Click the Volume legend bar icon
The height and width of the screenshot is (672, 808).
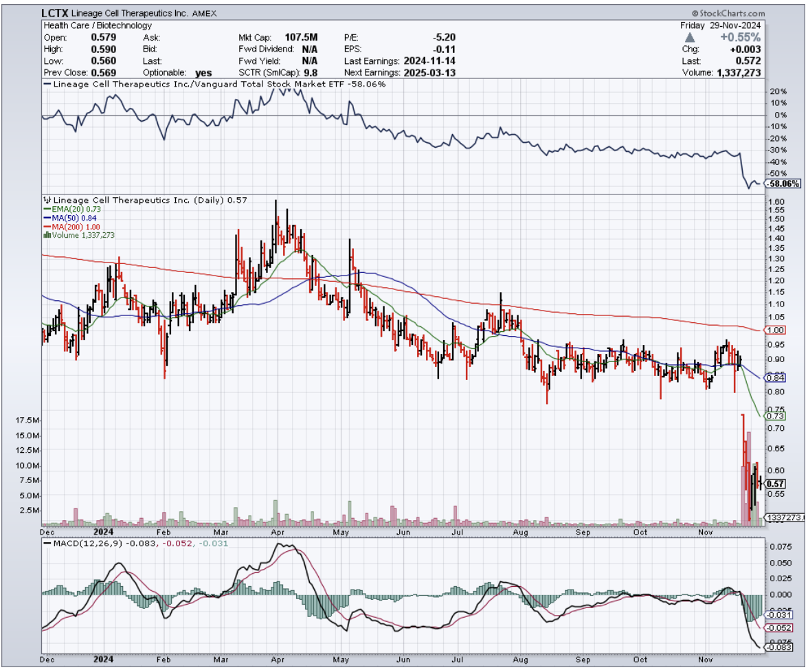point(47,234)
